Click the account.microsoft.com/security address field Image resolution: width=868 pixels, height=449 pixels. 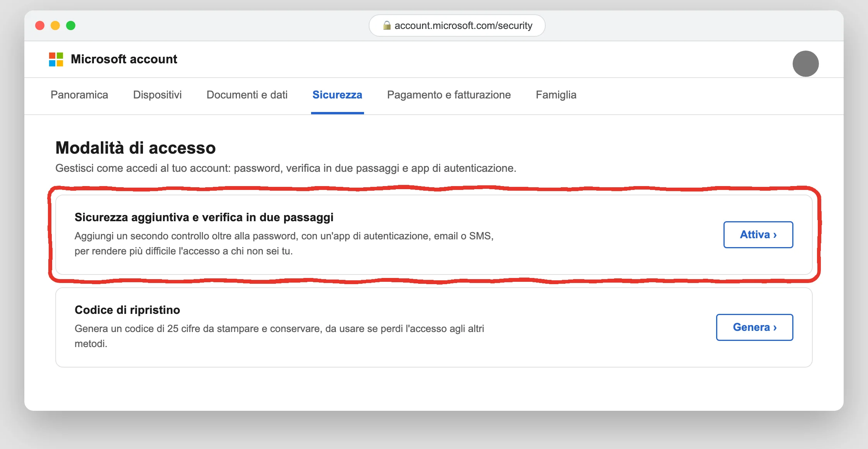[457, 25]
